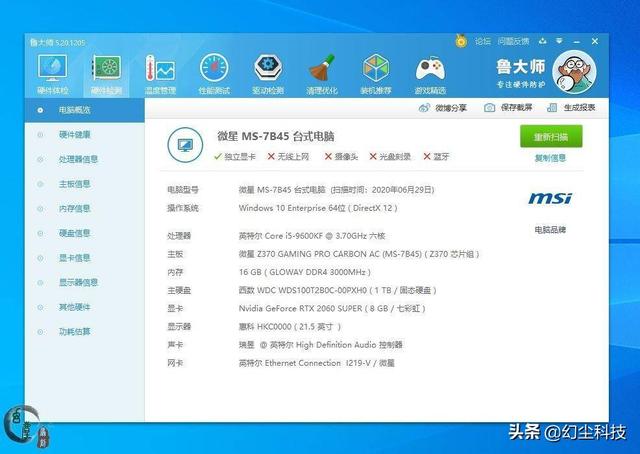Click the WDC WDS100T2B0C disk value
640x454 pixels.
coord(338,290)
